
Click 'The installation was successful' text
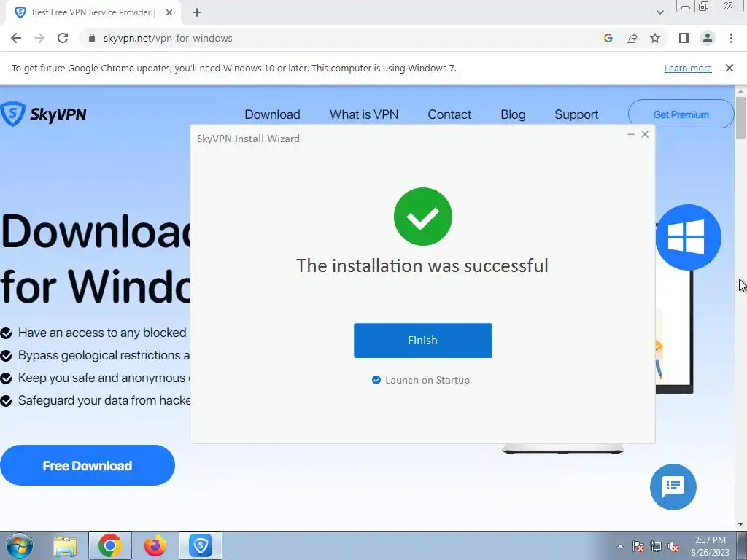pos(422,265)
